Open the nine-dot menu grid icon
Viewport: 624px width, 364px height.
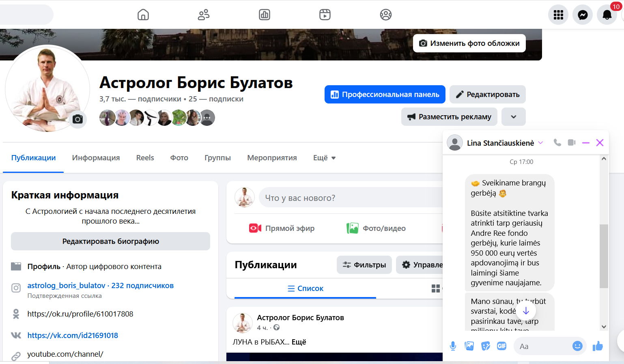[558, 15]
